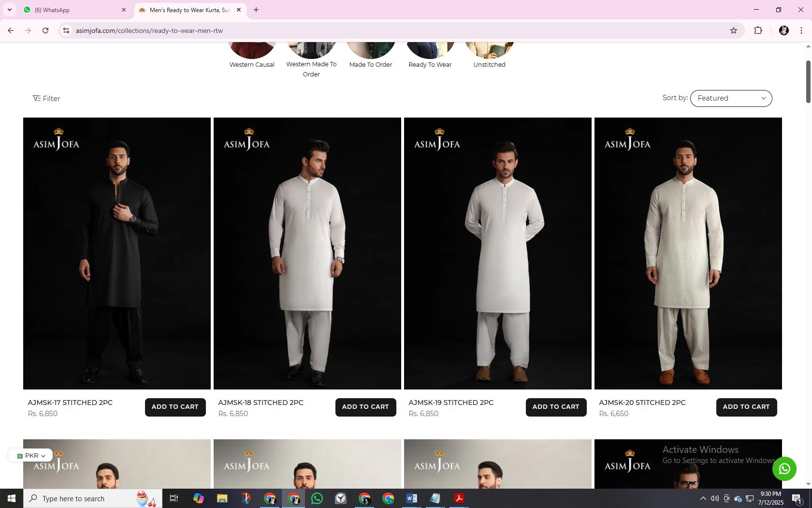
Task: Add AJMSK-19 to cart
Action: point(556,407)
